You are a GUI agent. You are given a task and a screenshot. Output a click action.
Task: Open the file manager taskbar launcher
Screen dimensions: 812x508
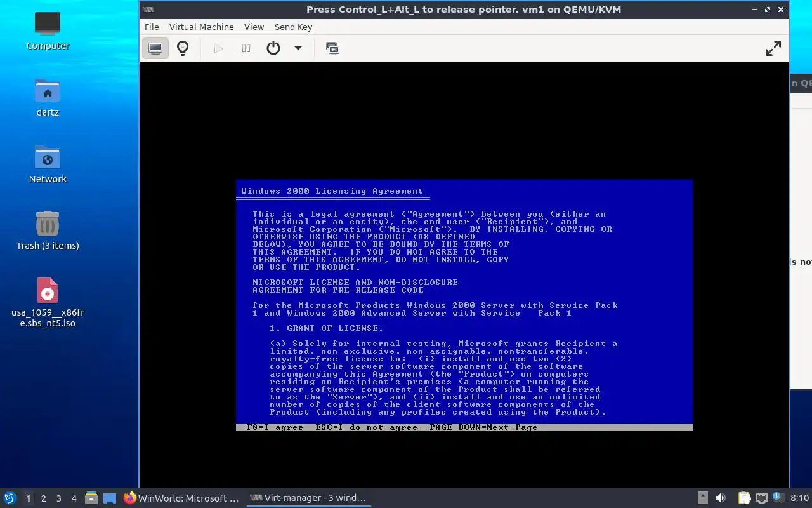91,498
